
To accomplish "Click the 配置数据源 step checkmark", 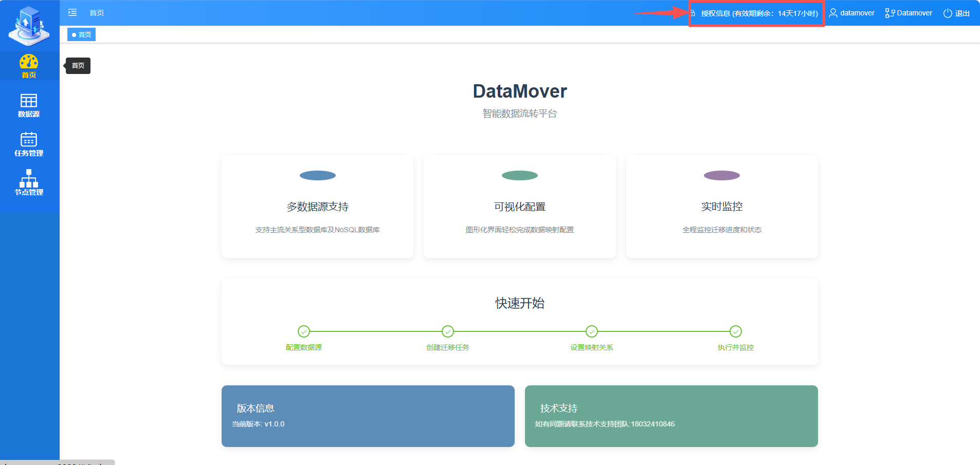I will click(x=304, y=331).
